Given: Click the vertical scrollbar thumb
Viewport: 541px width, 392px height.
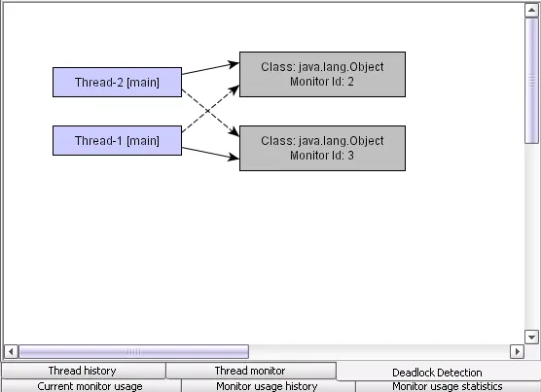Looking at the screenshot, I should point(531,81).
